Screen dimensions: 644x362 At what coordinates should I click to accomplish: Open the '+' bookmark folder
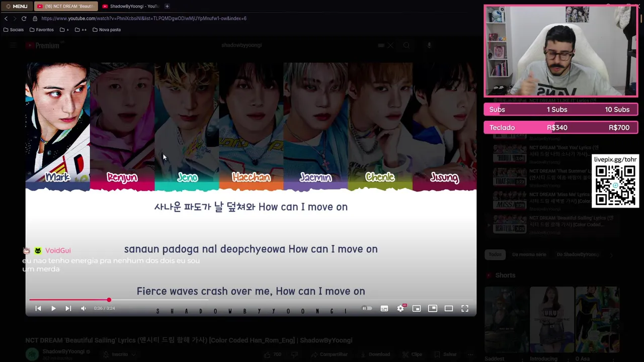point(64,30)
